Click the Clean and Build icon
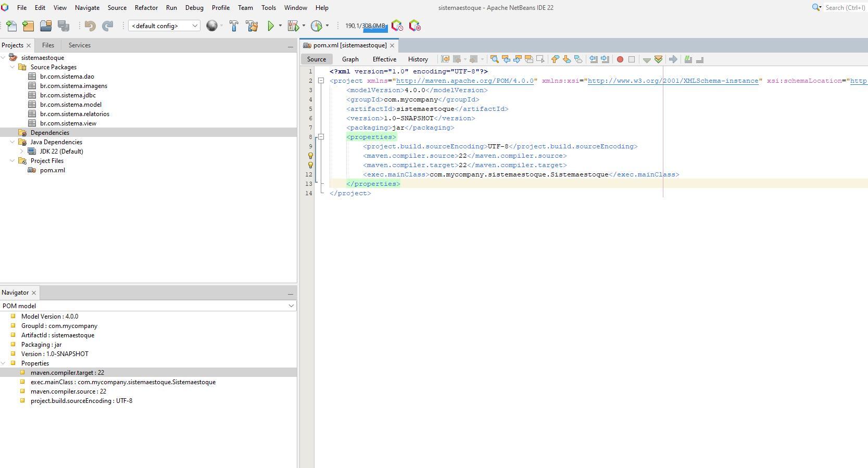 [x=252, y=26]
